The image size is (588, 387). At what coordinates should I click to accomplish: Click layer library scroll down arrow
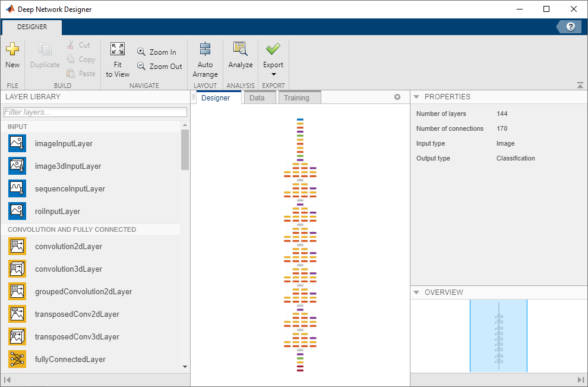185,367
